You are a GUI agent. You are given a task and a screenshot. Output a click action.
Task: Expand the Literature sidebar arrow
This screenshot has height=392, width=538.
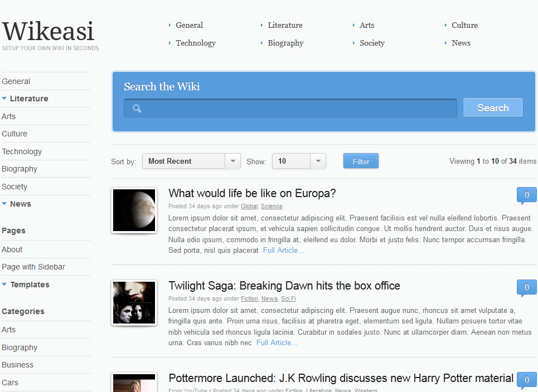click(4, 99)
